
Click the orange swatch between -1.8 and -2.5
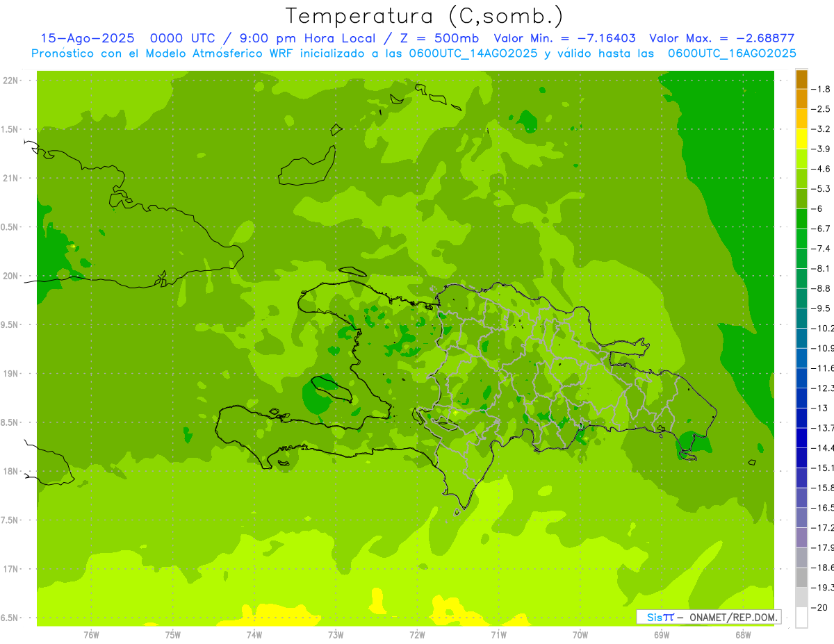point(801,99)
